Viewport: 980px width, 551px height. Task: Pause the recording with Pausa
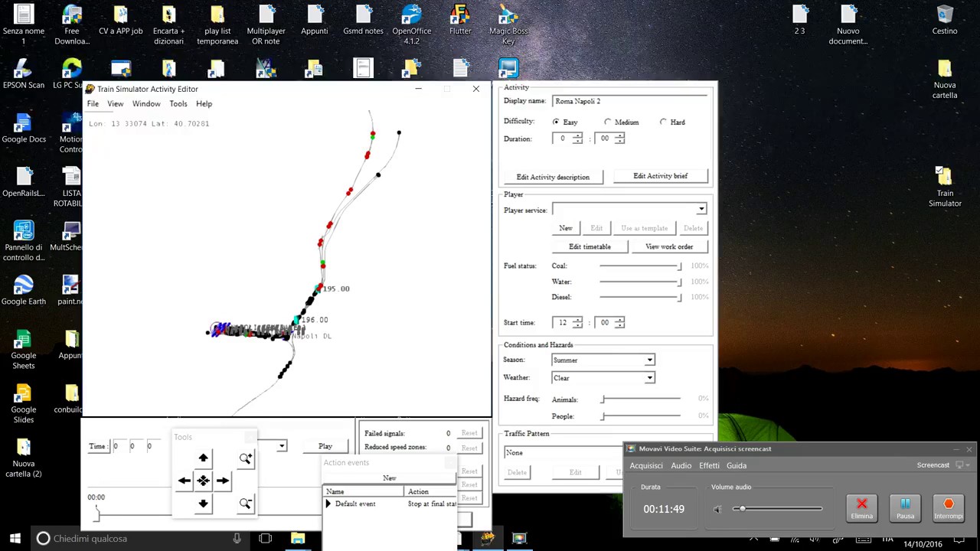click(905, 508)
